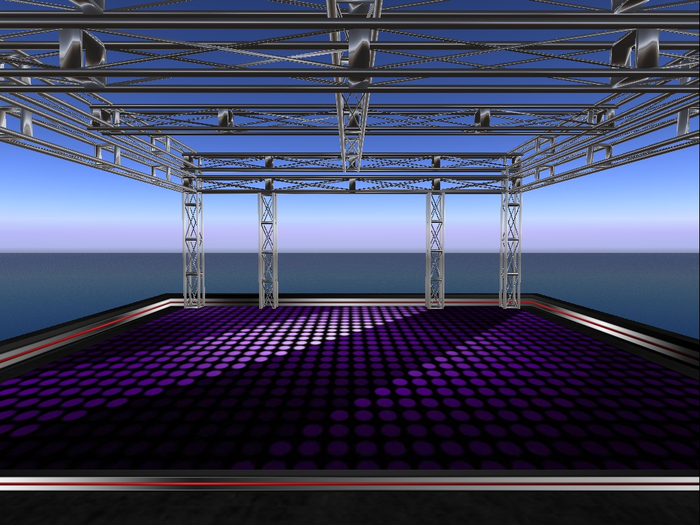Screen dimensions: 700x525
Task: Click the purple dotted dance floor
Action: pos(350,388)
